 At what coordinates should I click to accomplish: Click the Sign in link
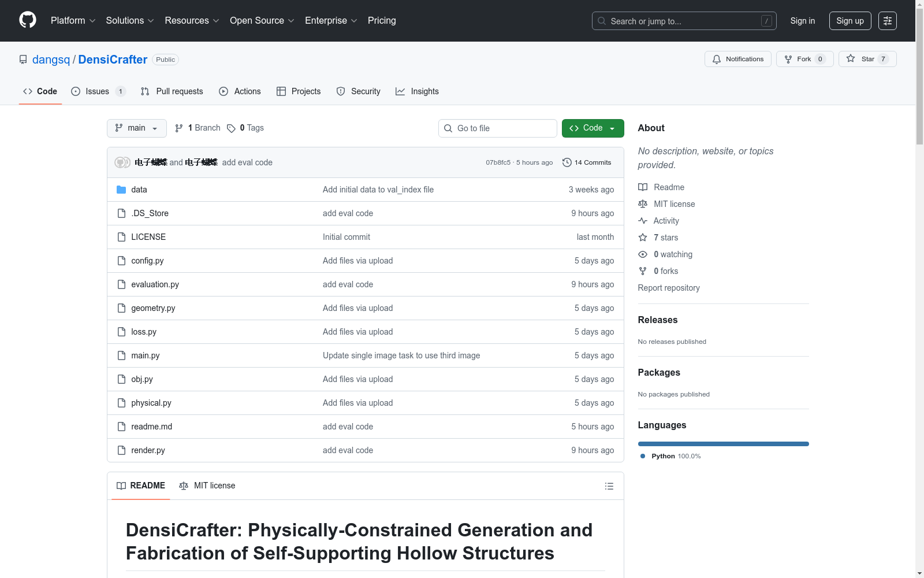click(803, 21)
